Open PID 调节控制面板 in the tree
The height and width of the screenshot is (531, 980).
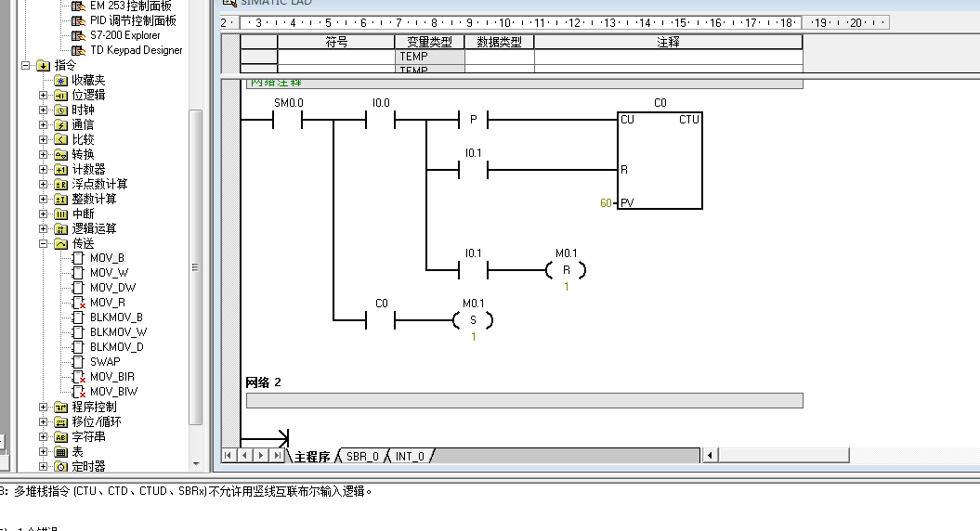[x=133, y=20]
